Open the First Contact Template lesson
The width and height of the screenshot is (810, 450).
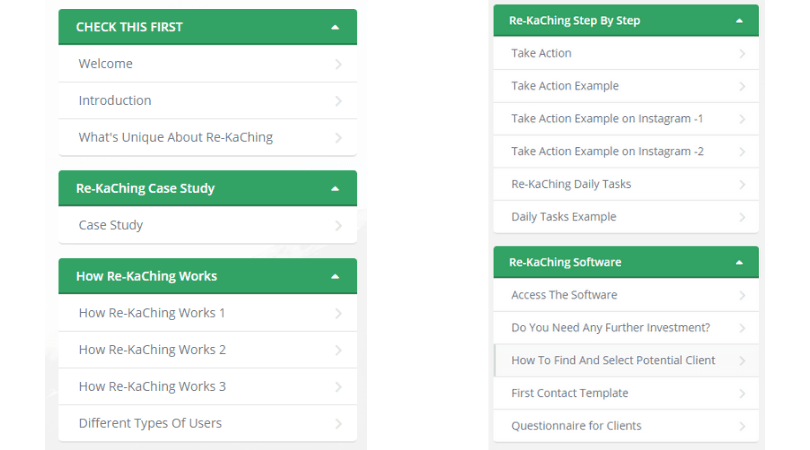click(x=626, y=393)
